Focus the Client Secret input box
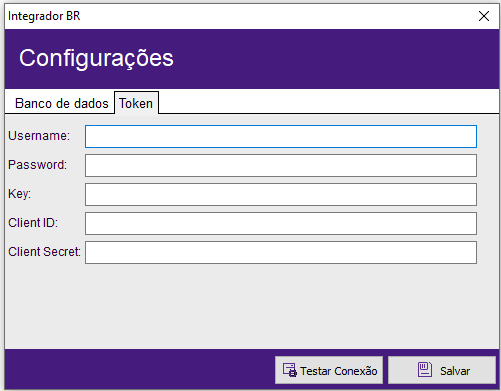This screenshot has width=501, height=391. pos(281,252)
